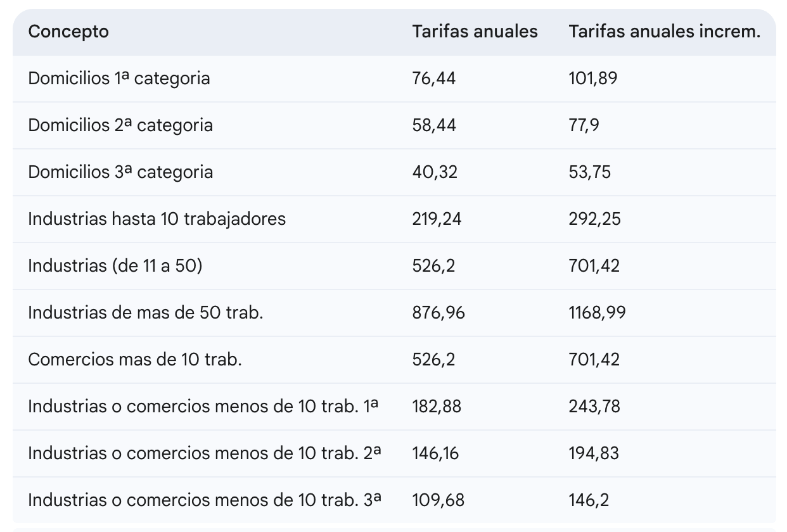Click the Industrias (de 11 a 50) cell
The image size is (787, 532).
click(x=115, y=266)
